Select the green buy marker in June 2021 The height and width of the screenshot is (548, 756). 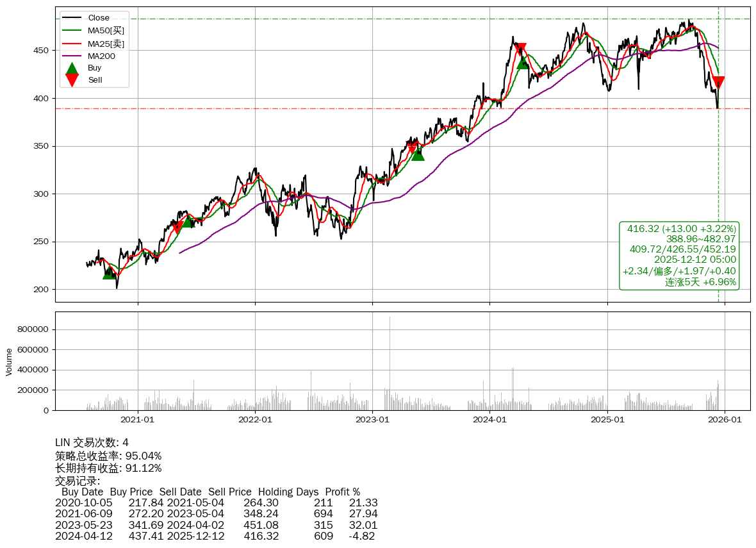pos(188,221)
